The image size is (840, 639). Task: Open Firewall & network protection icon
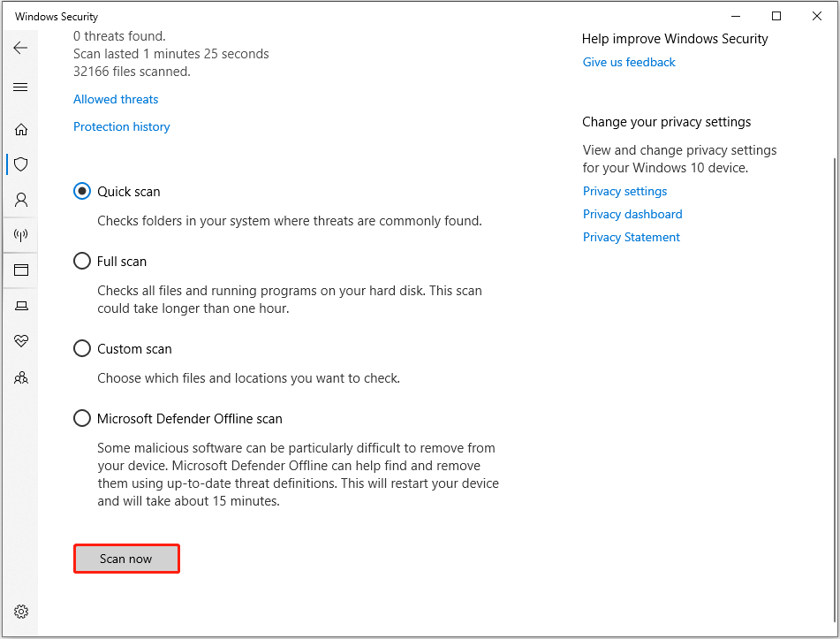pyautogui.click(x=21, y=235)
